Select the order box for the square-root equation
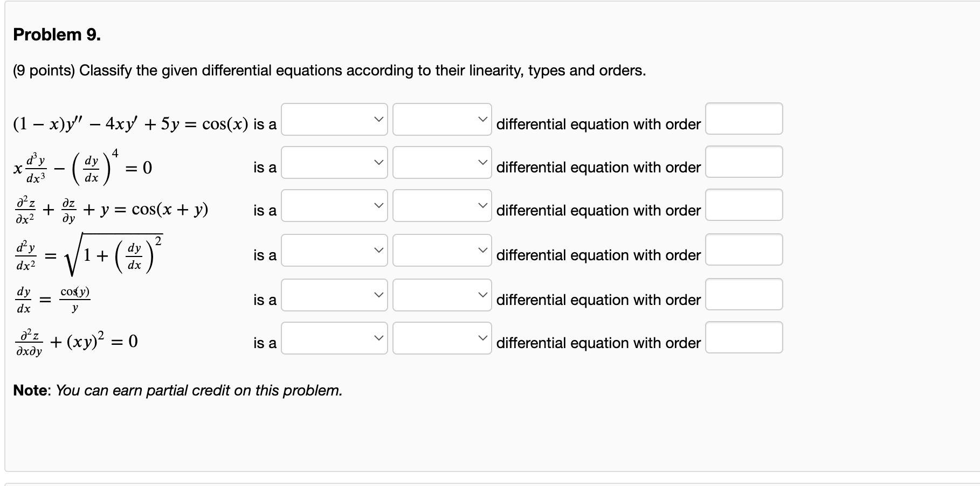 coord(744,251)
